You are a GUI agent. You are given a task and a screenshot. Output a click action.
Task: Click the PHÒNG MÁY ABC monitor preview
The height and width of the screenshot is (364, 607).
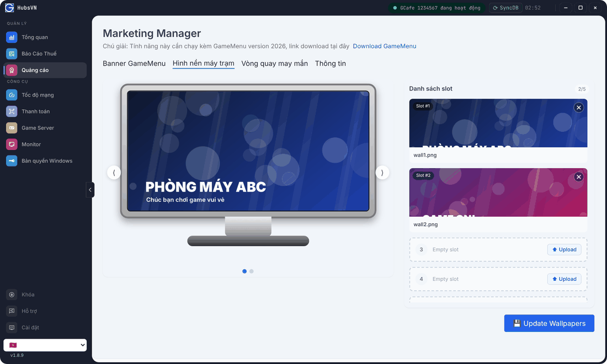248,151
